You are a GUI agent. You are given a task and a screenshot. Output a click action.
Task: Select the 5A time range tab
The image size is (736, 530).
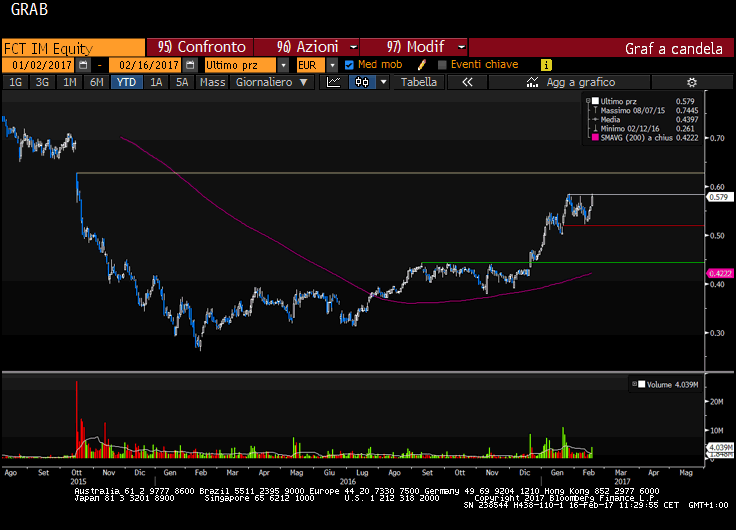pos(182,82)
